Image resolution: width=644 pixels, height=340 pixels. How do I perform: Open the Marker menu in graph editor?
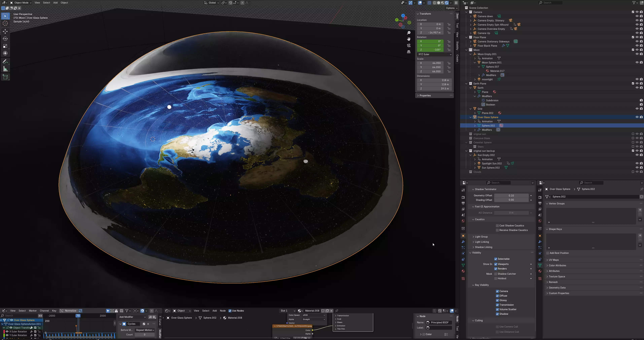tap(32, 311)
